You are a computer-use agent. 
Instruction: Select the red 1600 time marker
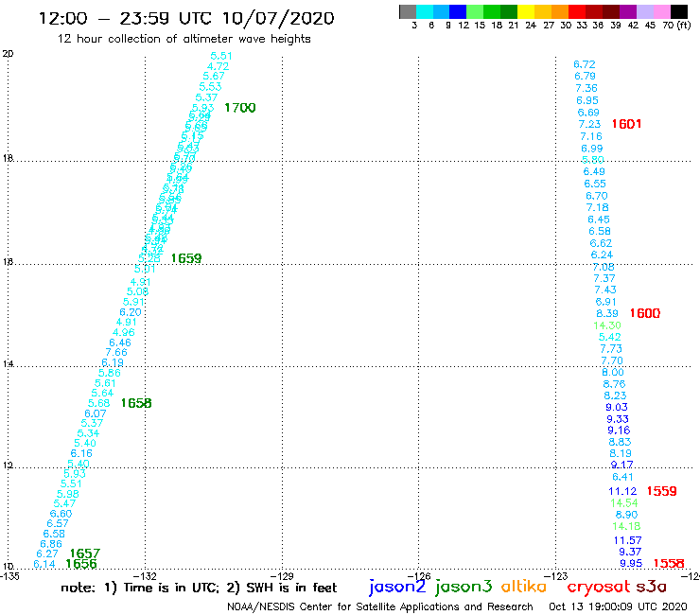pyautogui.click(x=644, y=313)
